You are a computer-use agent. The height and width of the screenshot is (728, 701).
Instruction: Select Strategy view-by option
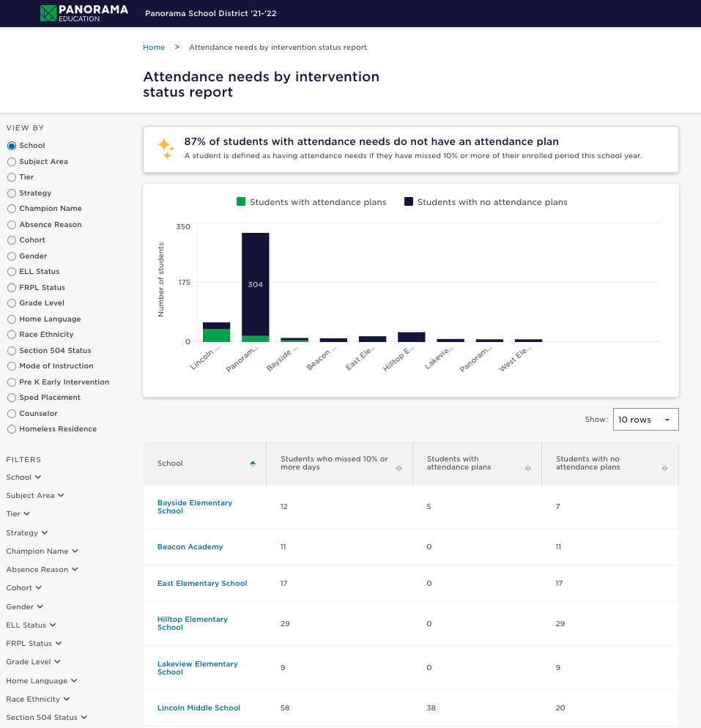[12, 193]
